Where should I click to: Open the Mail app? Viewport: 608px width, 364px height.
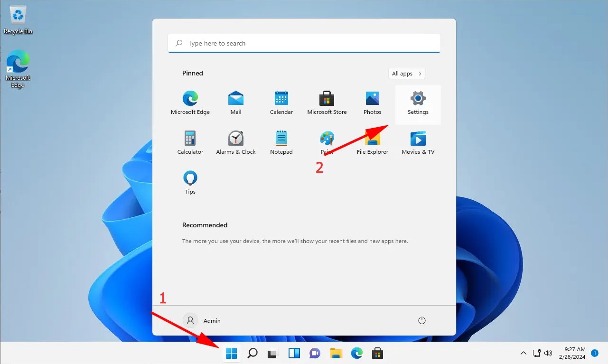coord(236,103)
